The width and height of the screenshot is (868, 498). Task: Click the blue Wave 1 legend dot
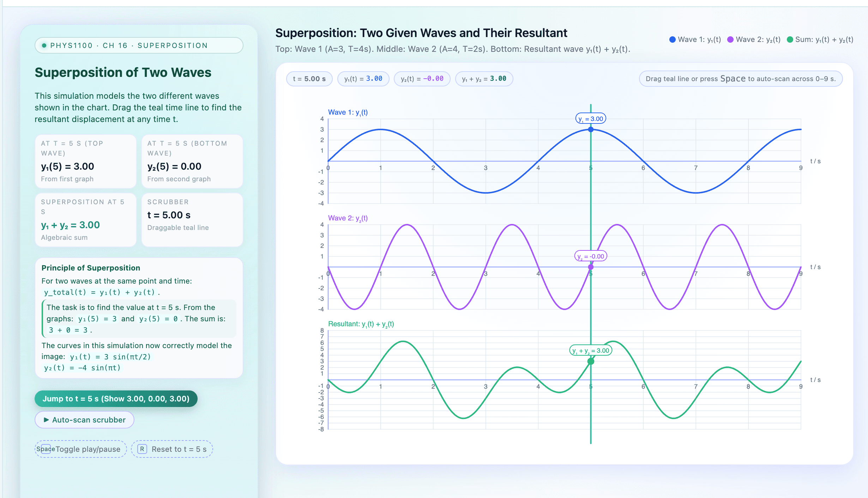[673, 40]
